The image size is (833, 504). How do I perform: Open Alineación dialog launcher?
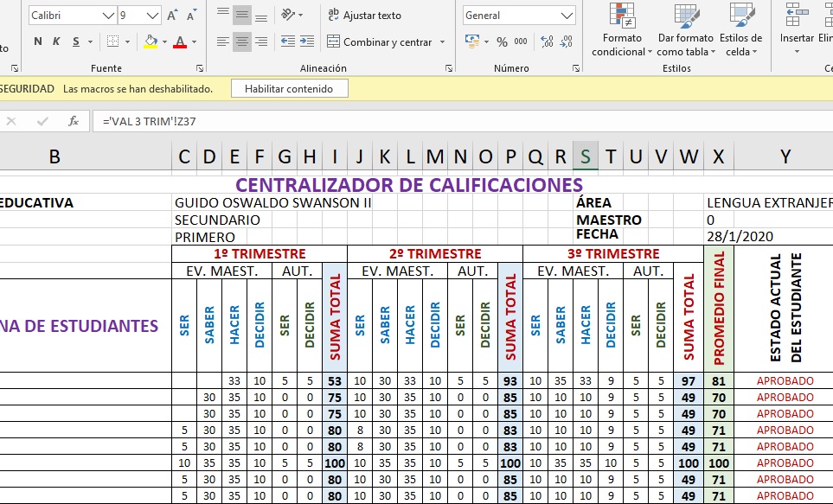click(x=449, y=68)
